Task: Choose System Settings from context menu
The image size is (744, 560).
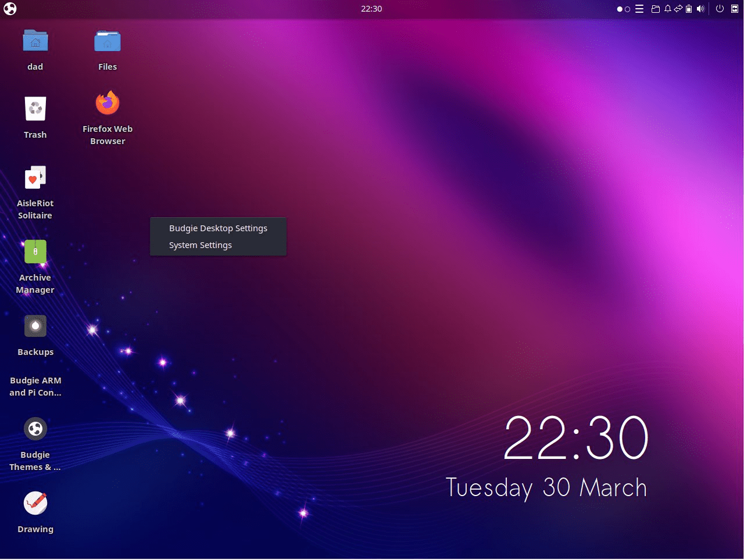Action: pos(201,245)
